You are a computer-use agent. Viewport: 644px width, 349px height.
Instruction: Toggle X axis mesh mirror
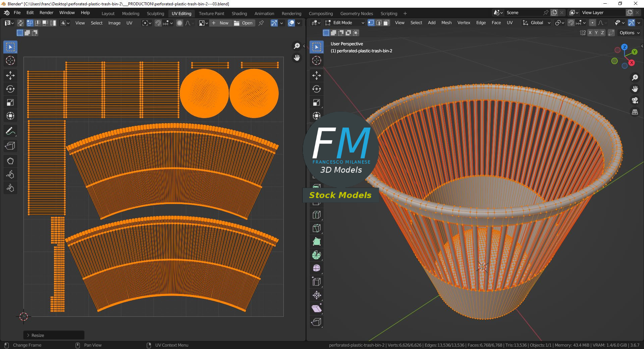(590, 33)
